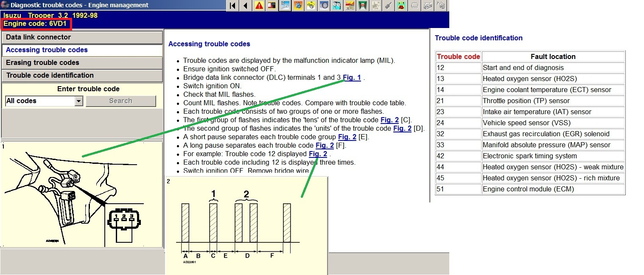Image resolution: width=644 pixels, height=275 pixels.
Task: Select the Erasing trouble codes section
Action: (82, 63)
